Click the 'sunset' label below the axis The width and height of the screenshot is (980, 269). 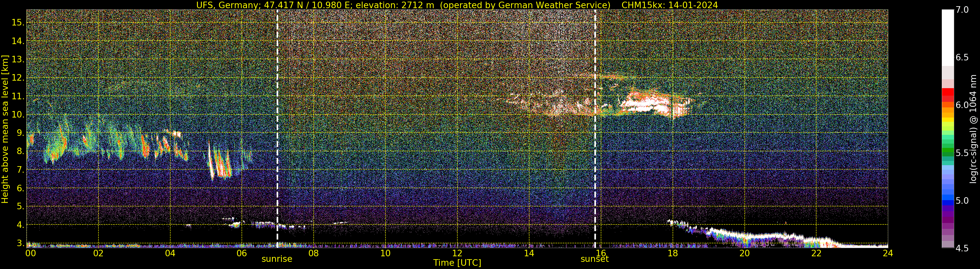[x=594, y=259]
